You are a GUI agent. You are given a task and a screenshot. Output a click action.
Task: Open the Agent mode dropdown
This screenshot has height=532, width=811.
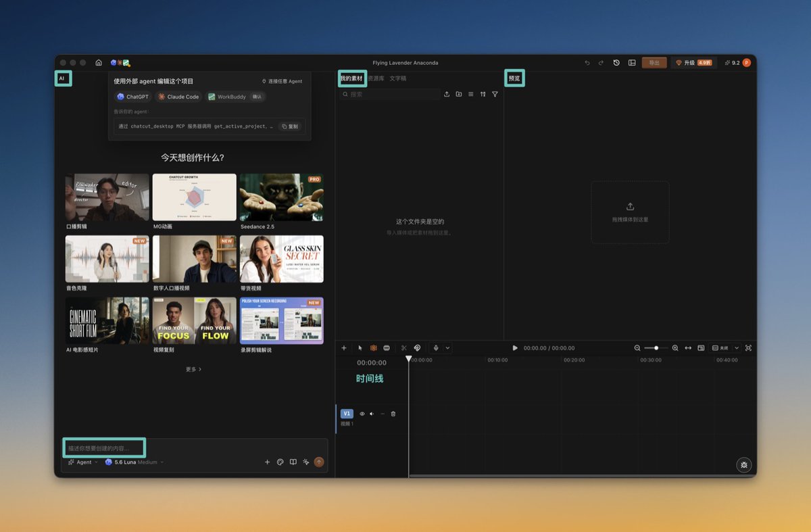click(83, 462)
